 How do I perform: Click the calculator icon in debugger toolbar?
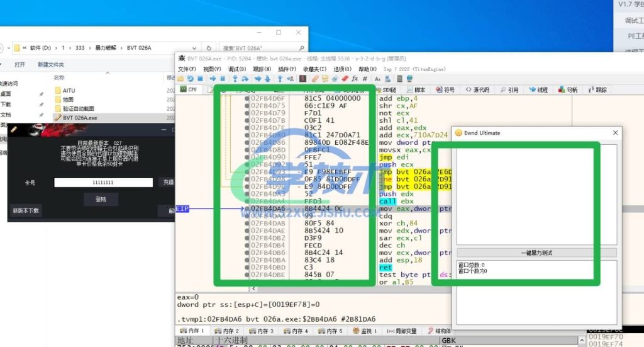coord(398,79)
